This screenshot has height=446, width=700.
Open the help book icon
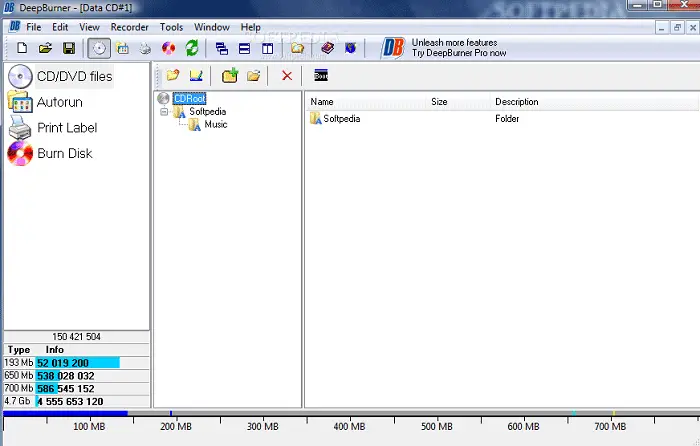point(327,48)
